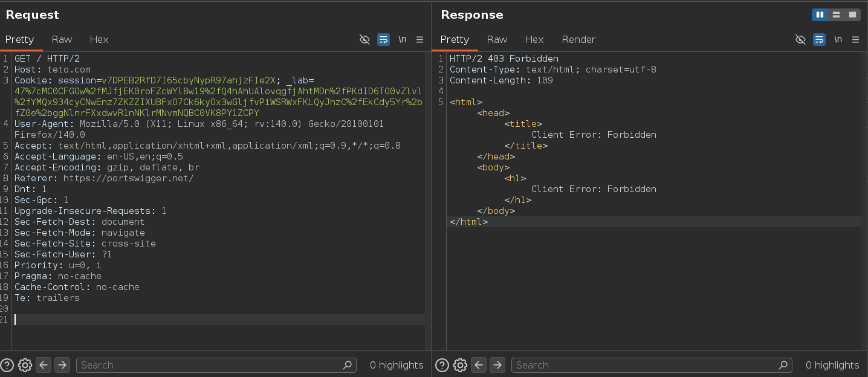Click 'Pragma: no-cache' header line
The height and width of the screenshot is (377, 868).
pos(58,276)
